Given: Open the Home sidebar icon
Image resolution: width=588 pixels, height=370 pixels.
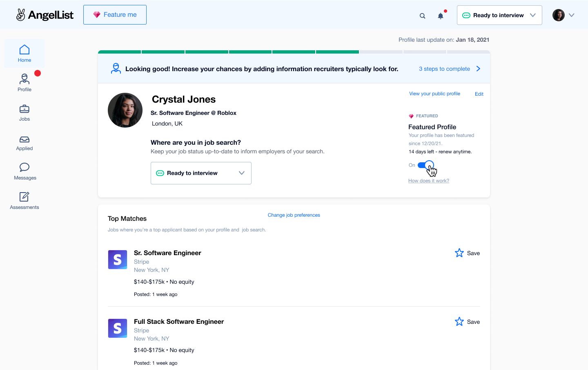Looking at the screenshot, I should [24, 52].
